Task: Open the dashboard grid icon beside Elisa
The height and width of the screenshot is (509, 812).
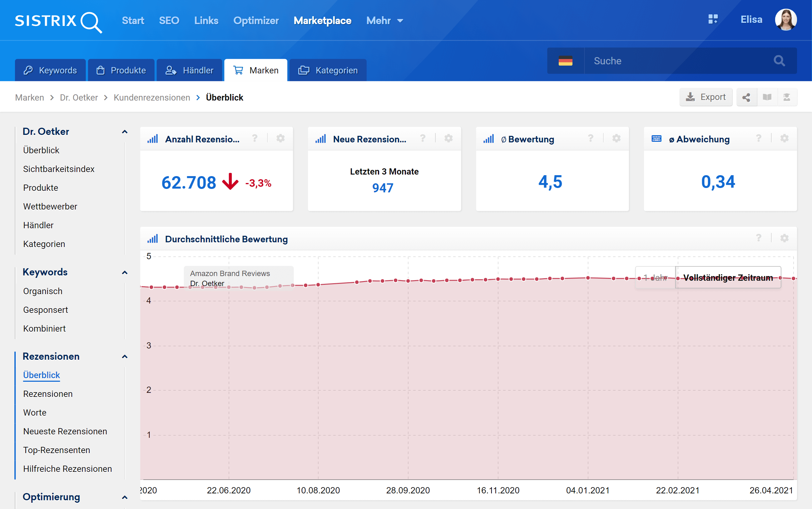Action: 713,19
